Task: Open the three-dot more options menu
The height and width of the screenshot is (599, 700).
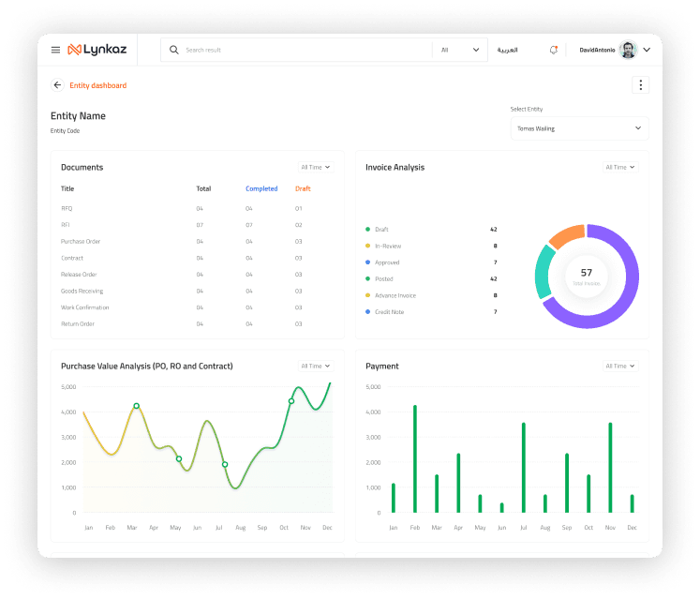Action: pos(641,85)
